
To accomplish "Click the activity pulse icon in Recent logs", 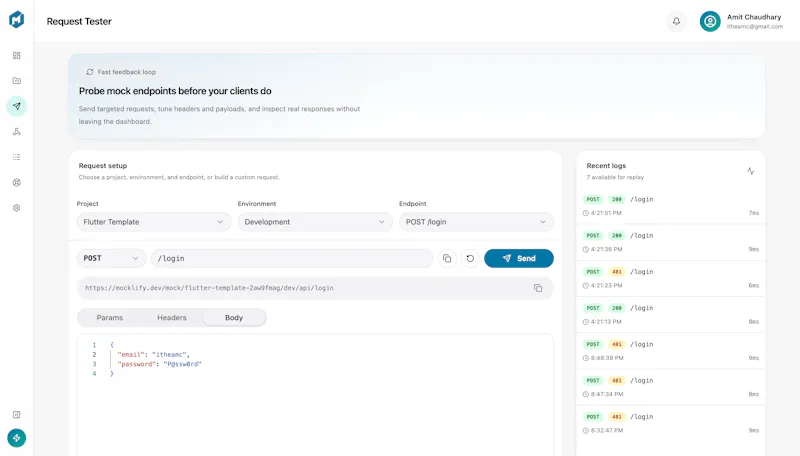I will coord(751,171).
